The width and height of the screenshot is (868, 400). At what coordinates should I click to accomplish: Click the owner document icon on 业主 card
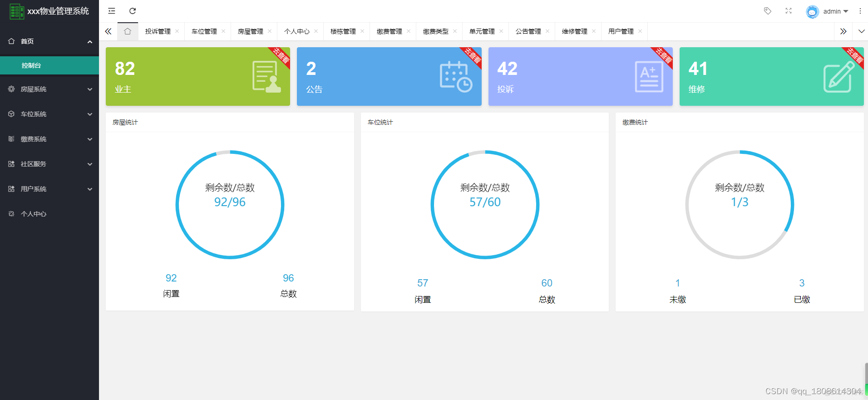[x=266, y=77]
